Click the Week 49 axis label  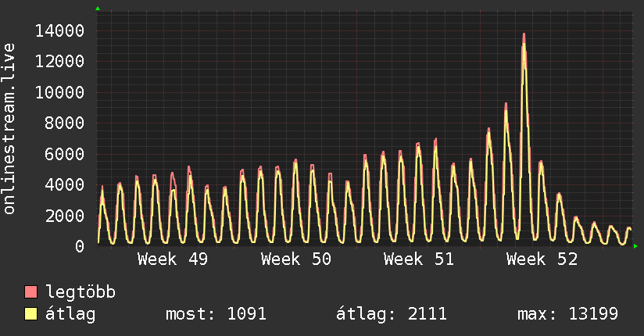pos(173,259)
